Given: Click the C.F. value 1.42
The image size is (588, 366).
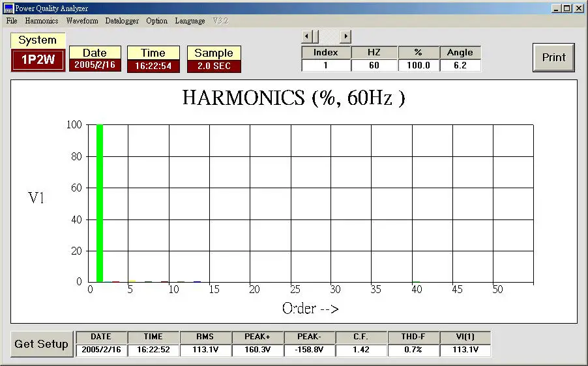Looking at the screenshot, I should [361, 350].
